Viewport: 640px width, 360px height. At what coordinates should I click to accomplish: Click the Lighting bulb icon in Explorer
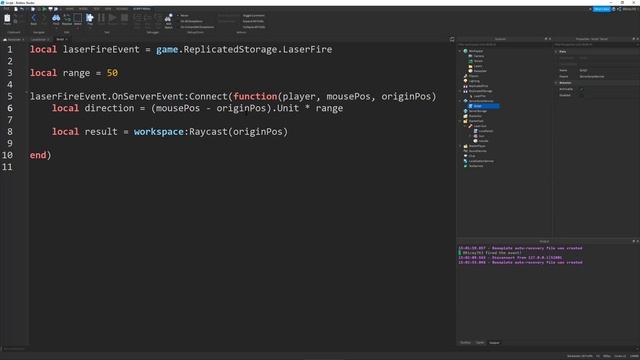465,81
